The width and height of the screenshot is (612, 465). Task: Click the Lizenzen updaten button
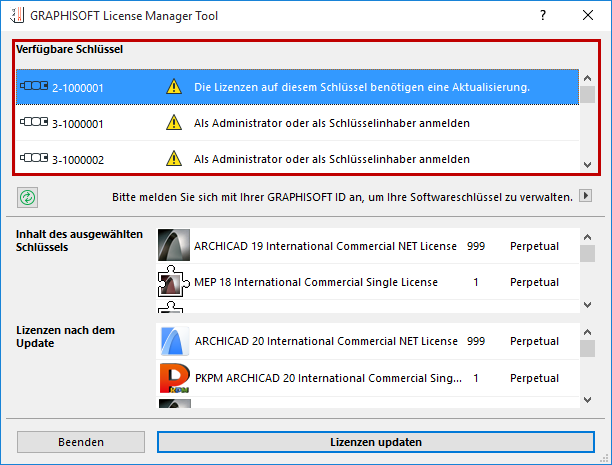[375, 441]
